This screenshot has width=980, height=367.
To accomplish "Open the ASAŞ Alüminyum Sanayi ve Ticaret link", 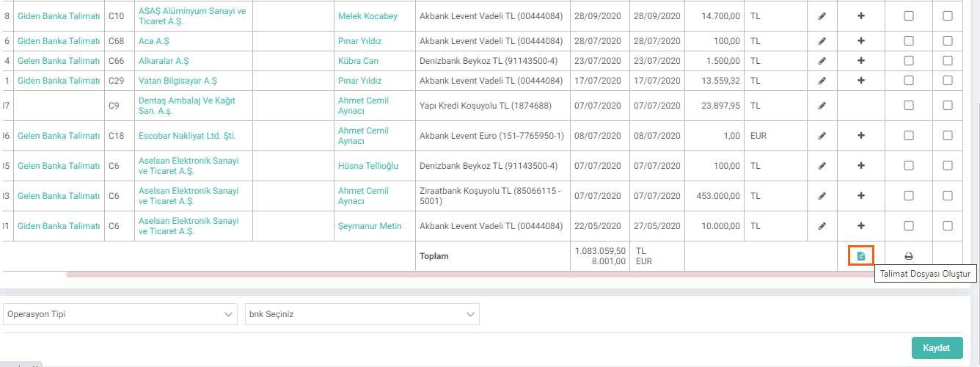I will 192,16.
